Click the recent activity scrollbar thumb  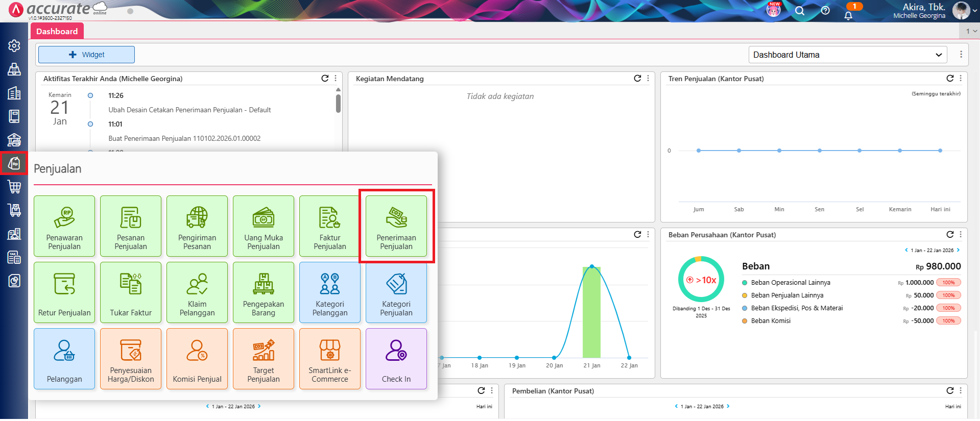point(338,103)
